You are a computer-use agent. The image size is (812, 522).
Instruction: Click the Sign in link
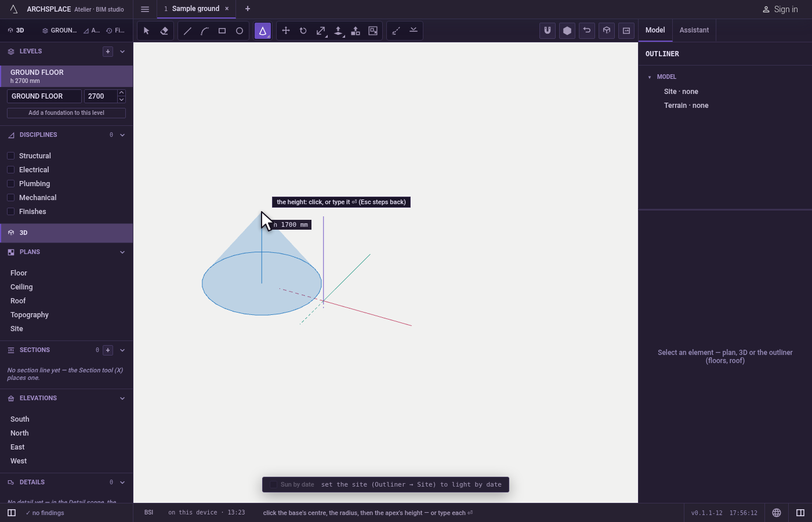click(780, 9)
